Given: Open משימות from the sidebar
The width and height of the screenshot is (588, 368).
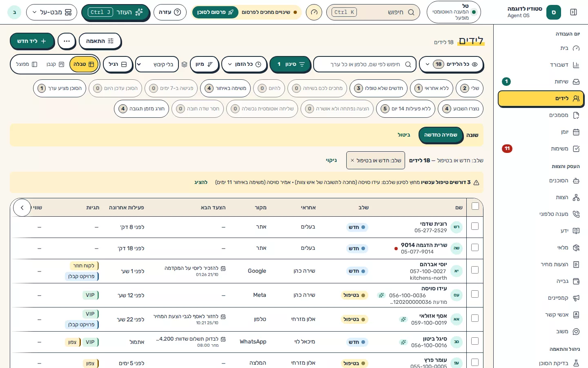Looking at the screenshot, I should (x=541, y=149).
